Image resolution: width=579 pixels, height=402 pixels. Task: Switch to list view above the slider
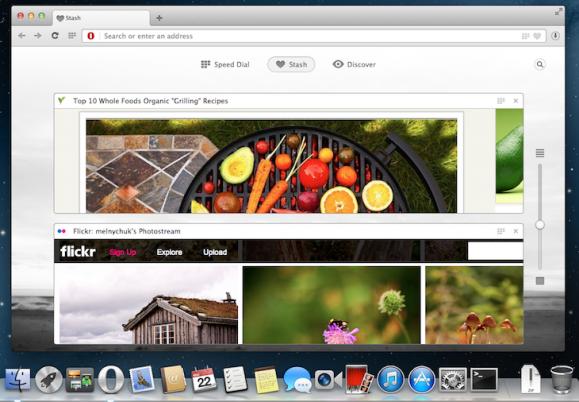pos(540,153)
